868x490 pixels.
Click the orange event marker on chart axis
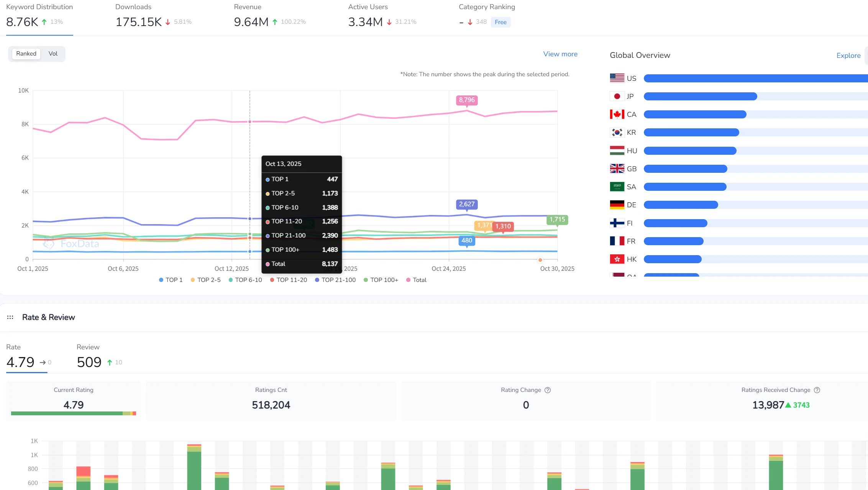point(540,260)
